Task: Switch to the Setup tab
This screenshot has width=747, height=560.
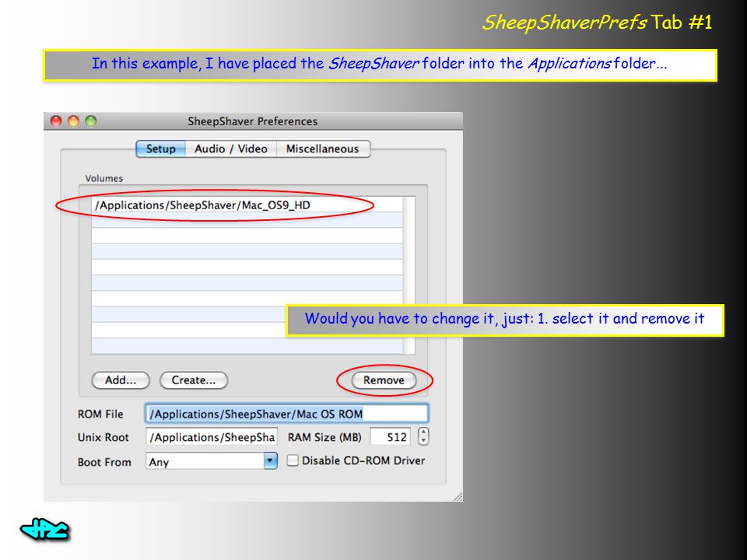Action: [160, 149]
